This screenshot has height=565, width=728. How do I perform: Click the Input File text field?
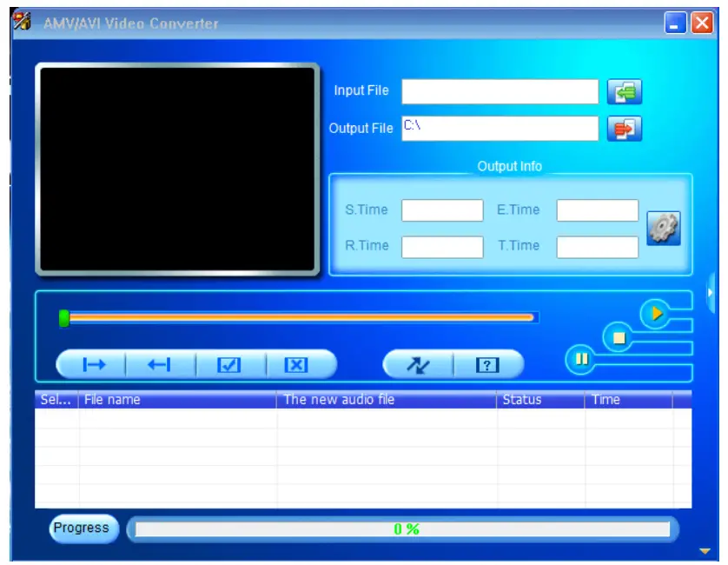(x=500, y=91)
